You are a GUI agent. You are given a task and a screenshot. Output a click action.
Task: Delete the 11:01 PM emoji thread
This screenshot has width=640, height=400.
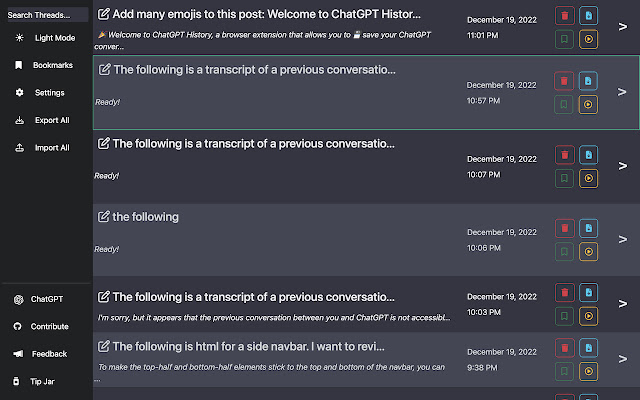tap(565, 16)
